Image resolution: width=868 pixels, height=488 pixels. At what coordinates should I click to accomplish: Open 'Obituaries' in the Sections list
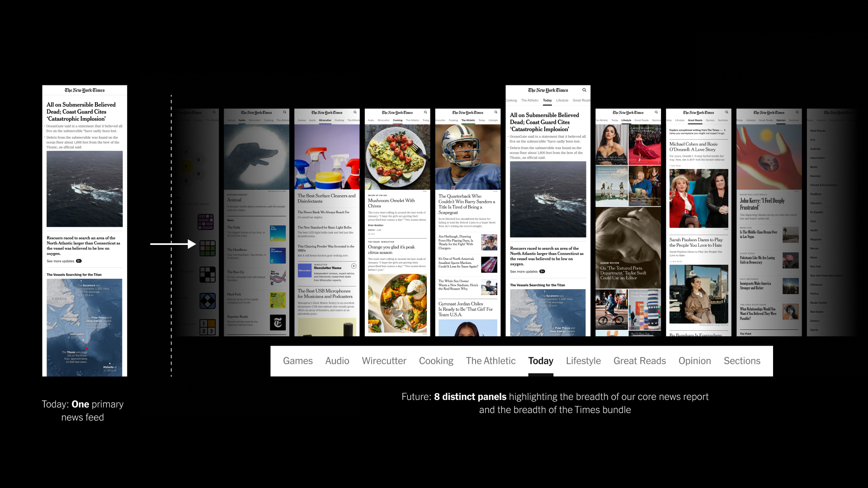816,285
